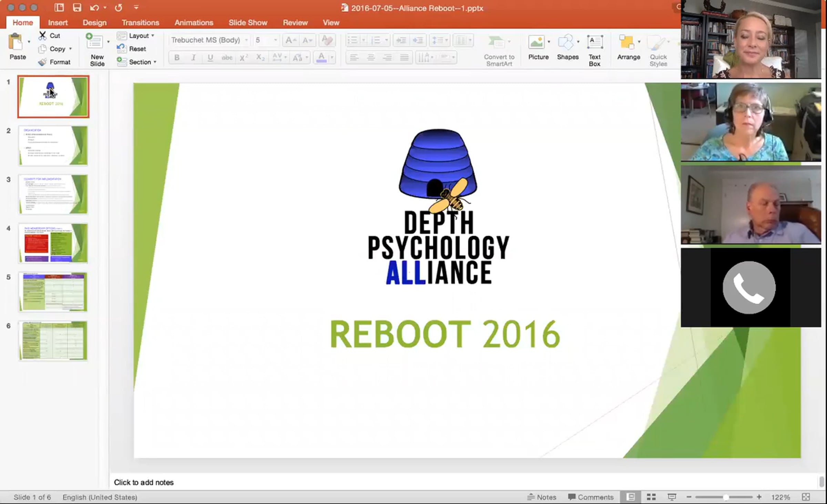Open the Layout dropdown
827x504 pixels.
136,35
